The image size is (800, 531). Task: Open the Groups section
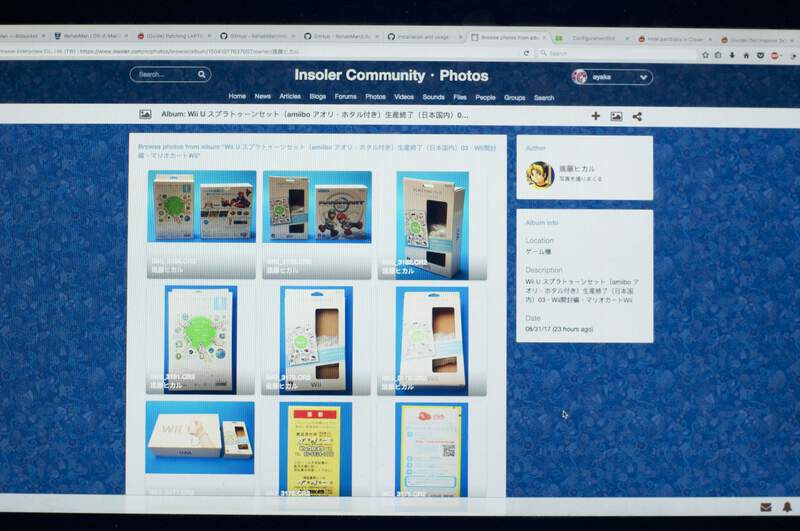pyautogui.click(x=514, y=97)
